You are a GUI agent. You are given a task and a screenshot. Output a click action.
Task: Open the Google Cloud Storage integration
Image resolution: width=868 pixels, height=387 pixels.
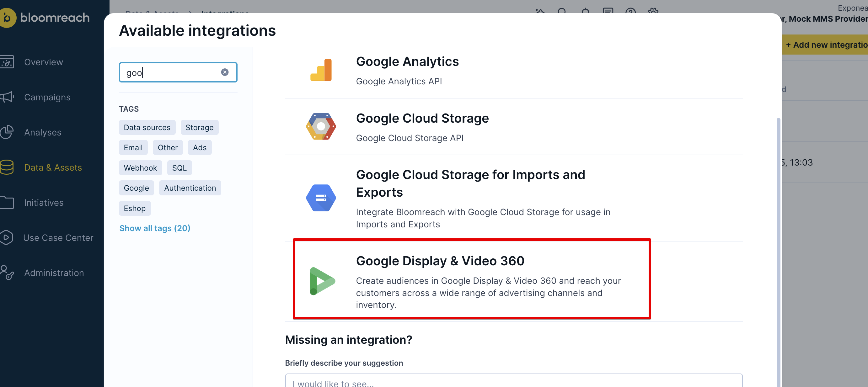[x=514, y=127]
